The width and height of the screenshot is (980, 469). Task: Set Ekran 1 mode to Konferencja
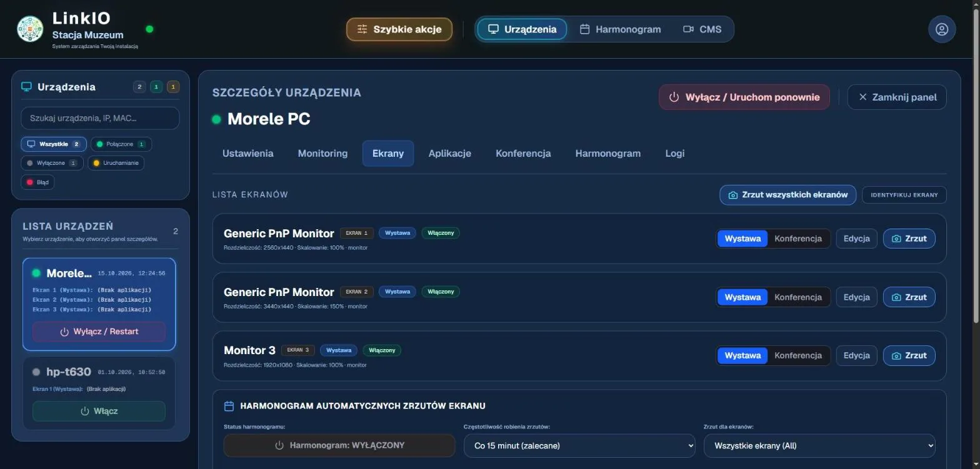pyautogui.click(x=798, y=239)
